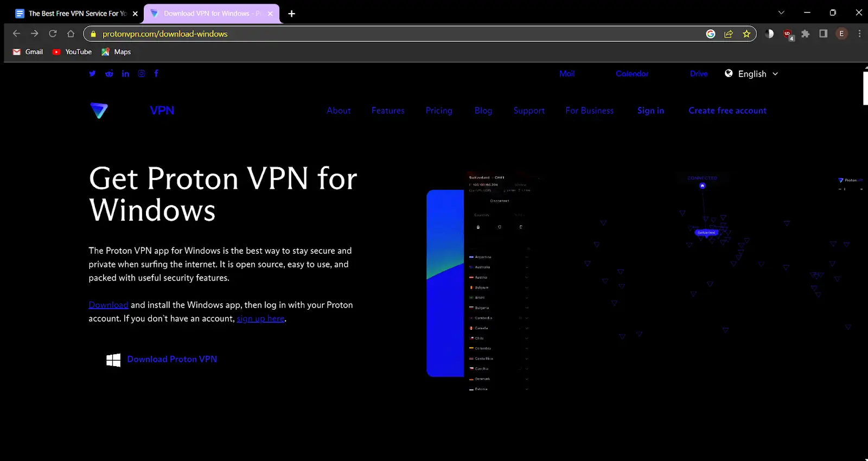Open the About menu item
The image size is (868, 461).
[339, 111]
